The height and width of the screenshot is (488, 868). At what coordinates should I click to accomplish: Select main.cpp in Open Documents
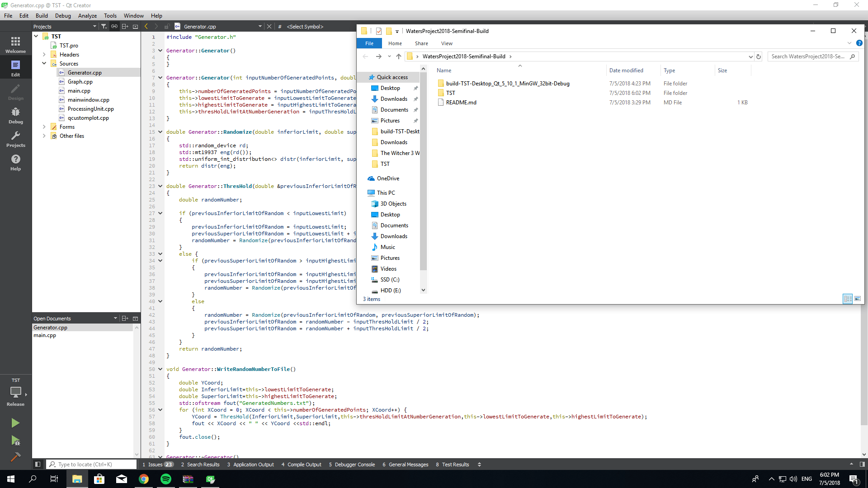(45, 335)
